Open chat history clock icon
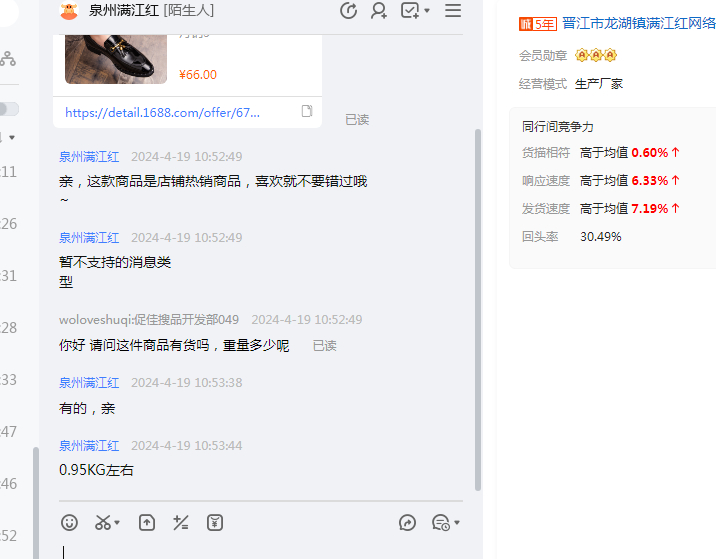This screenshot has width=716, height=559. 348,11
